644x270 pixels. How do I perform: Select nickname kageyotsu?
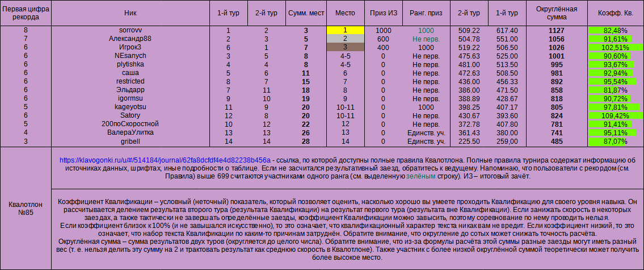click(x=131, y=107)
